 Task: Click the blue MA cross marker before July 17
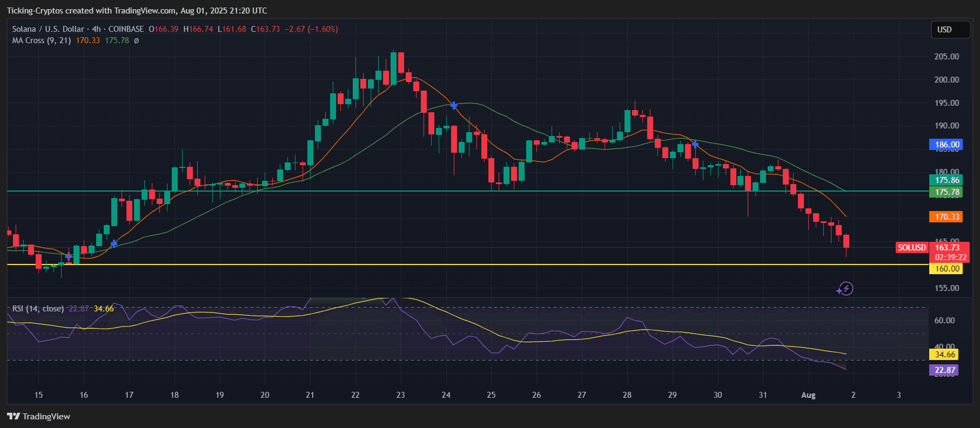pyautogui.click(x=114, y=243)
